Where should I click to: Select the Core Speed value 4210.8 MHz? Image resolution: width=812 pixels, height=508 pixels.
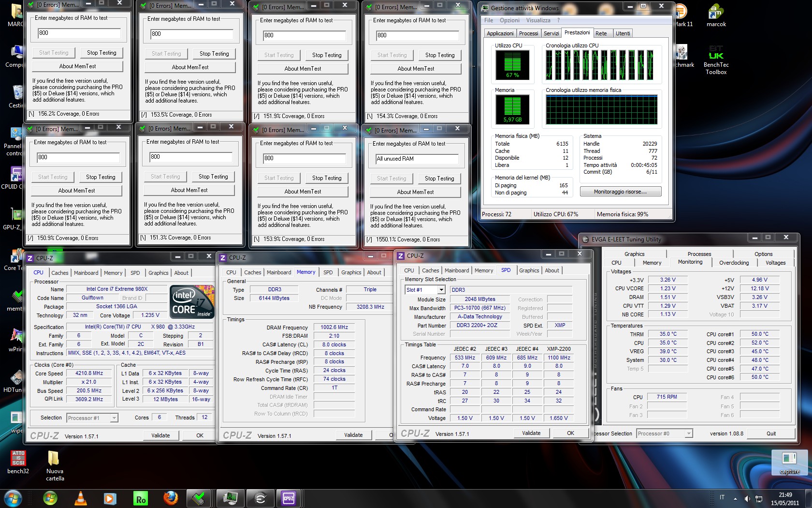(89, 374)
